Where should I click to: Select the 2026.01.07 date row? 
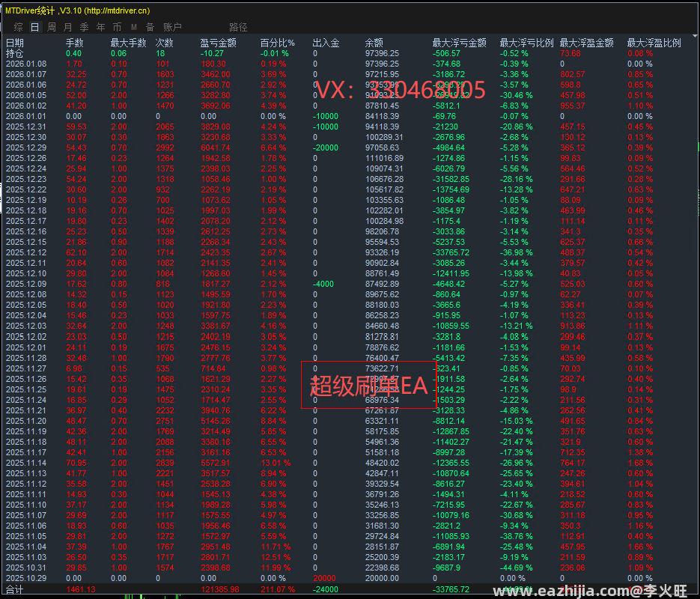click(26, 75)
